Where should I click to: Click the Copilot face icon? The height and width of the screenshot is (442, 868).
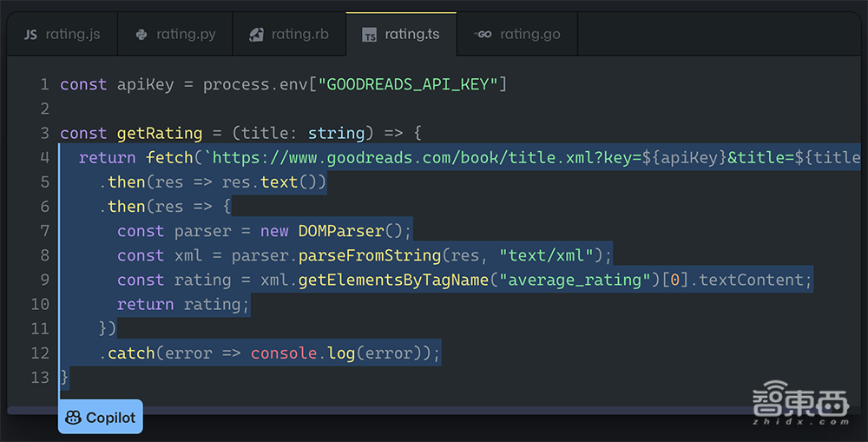[74, 418]
